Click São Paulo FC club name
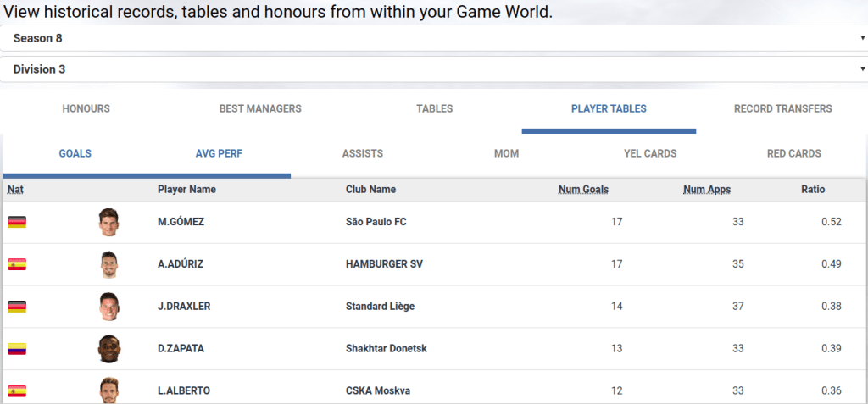 376,222
